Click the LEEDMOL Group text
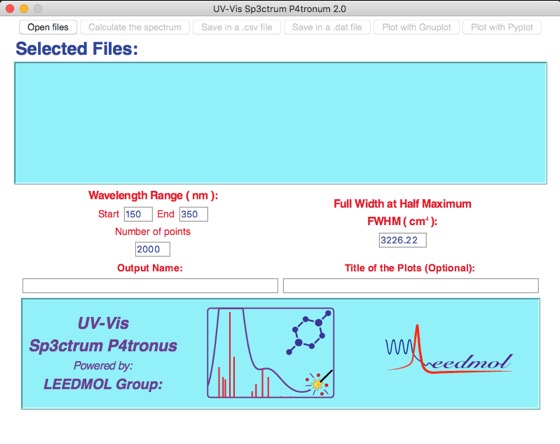The width and height of the screenshot is (560, 444). coord(103,384)
